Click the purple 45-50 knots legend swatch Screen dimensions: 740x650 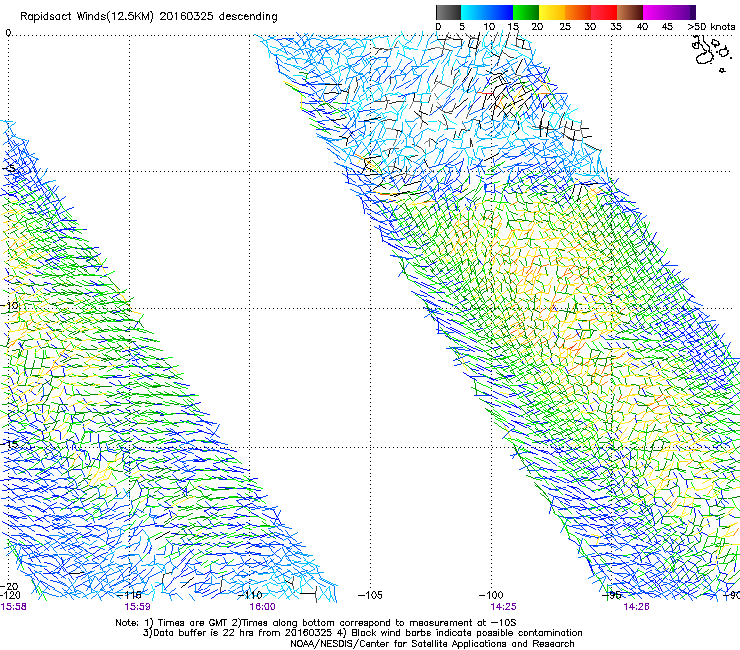(682, 12)
